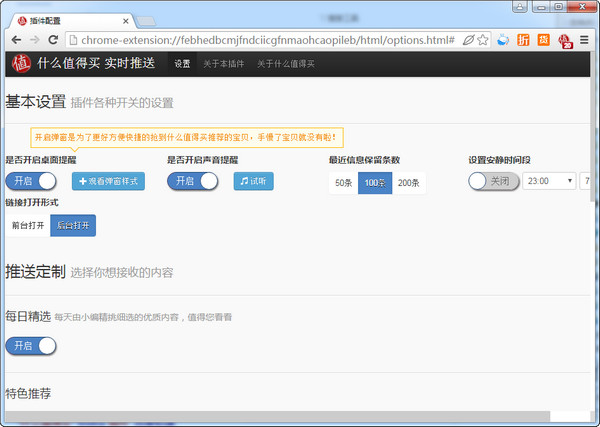This screenshot has width=600, height=427.
Task: Click the 最近信息保留条数 label
Action: 364,160
